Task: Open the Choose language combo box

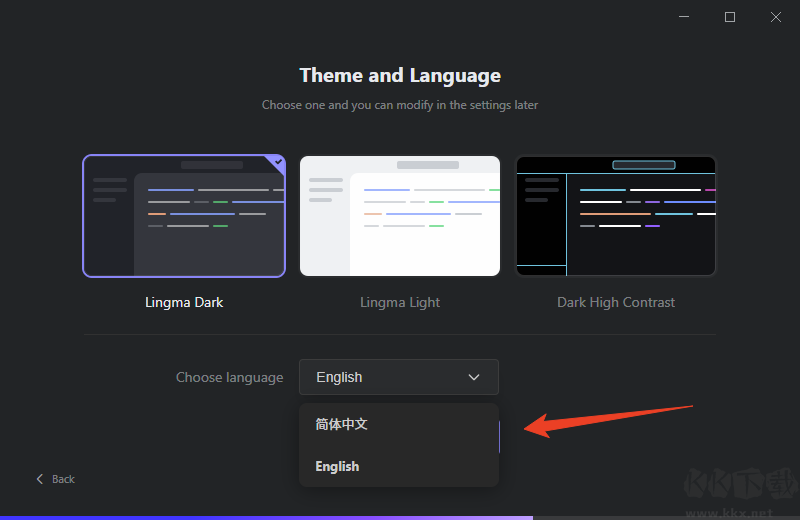Action: (398, 377)
